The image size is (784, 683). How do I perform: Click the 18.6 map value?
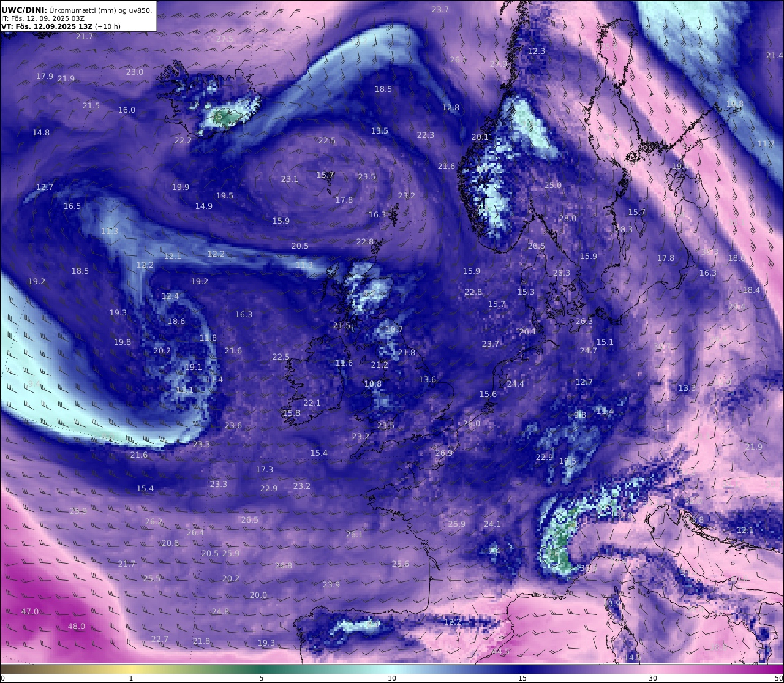(176, 322)
